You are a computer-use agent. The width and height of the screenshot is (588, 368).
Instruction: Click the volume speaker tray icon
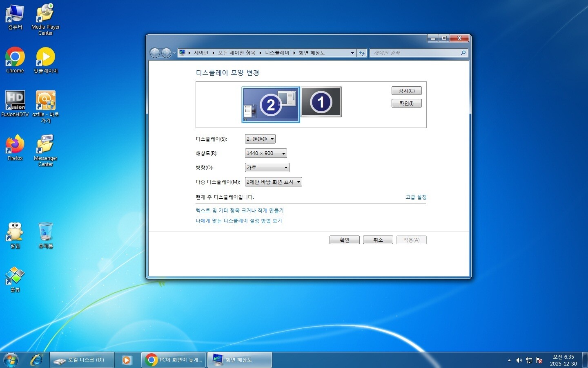click(x=519, y=360)
